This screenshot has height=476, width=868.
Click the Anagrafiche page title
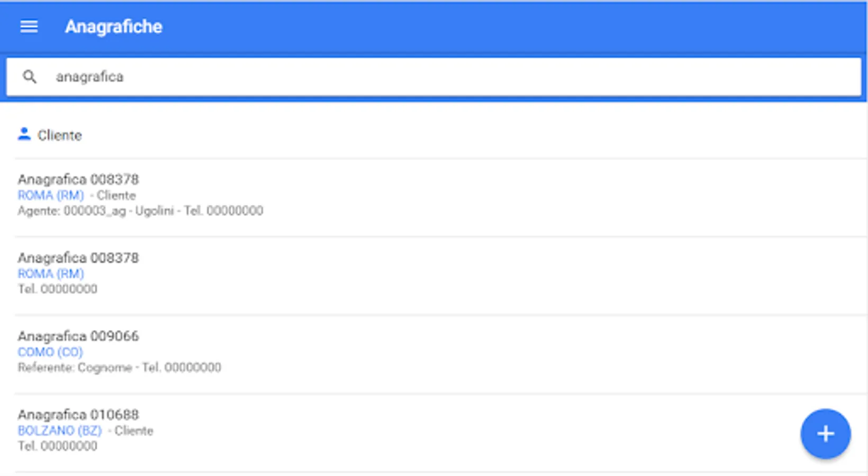(x=113, y=26)
